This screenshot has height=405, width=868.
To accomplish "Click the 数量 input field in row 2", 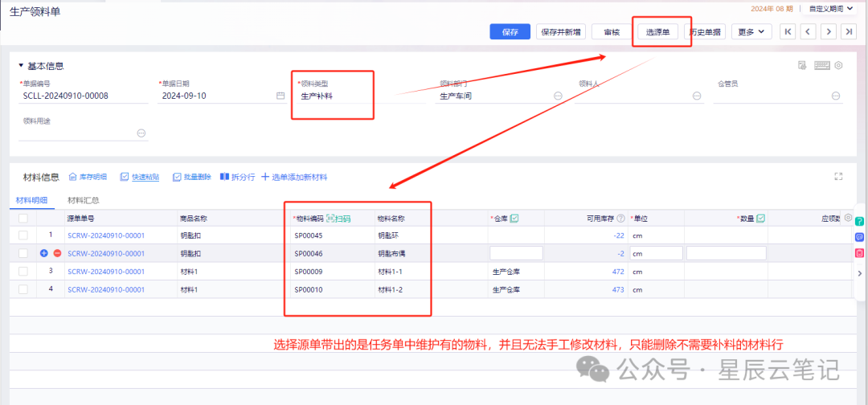I will pos(727,253).
